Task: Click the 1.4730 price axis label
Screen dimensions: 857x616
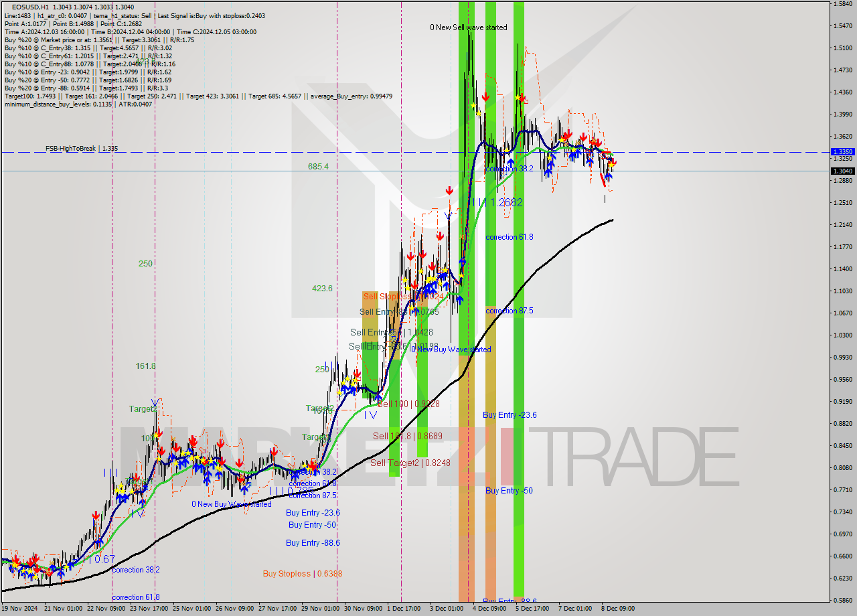Action: 842,70
